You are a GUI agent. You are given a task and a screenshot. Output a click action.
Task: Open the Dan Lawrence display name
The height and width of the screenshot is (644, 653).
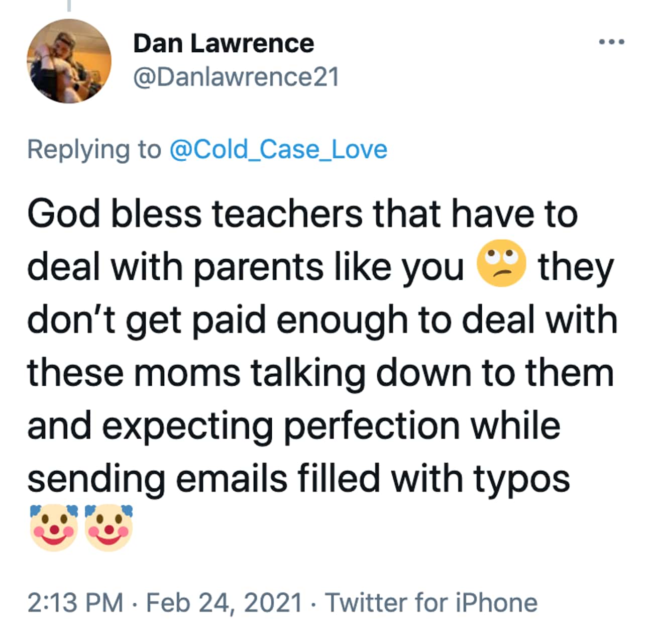(224, 44)
